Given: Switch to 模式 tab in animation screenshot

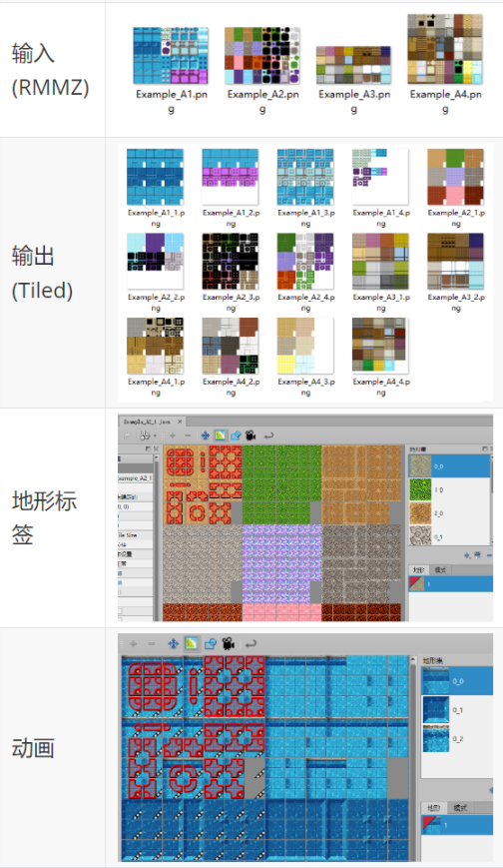Looking at the screenshot, I should pyautogui.click(x=460, y=808).
